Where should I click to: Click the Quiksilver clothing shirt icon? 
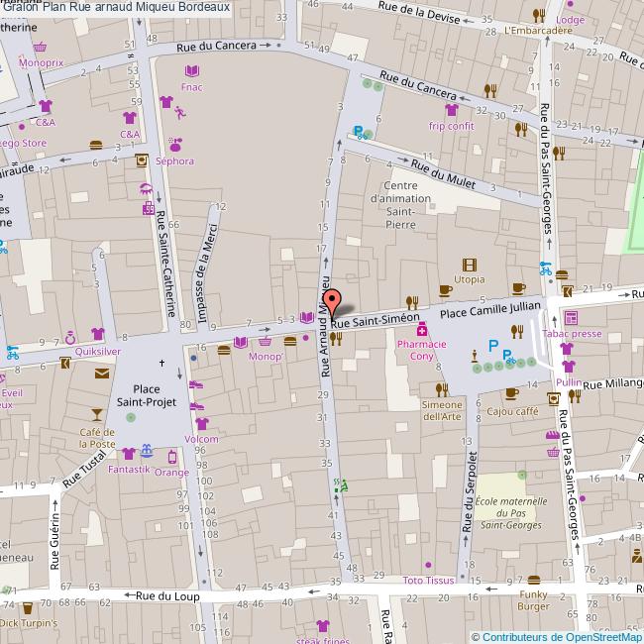[x=97, y=334]
